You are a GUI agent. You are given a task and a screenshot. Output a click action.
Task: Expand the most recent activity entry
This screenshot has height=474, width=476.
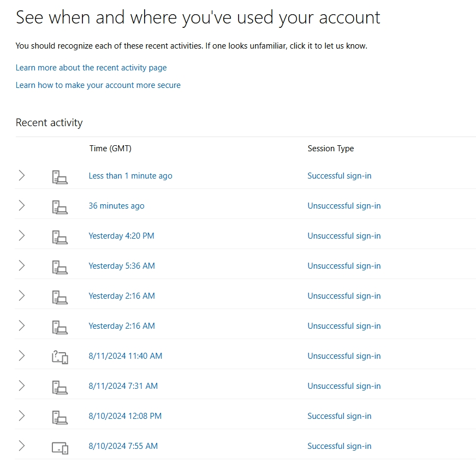pos(21,176)
